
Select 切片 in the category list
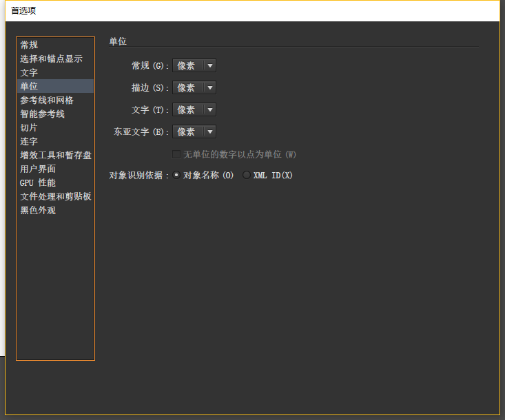coord(55,128)
